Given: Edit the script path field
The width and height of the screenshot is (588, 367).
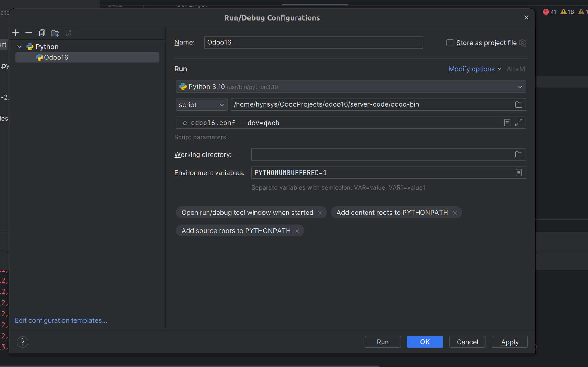Looking at the screenshot, I should tap(372, 104).
